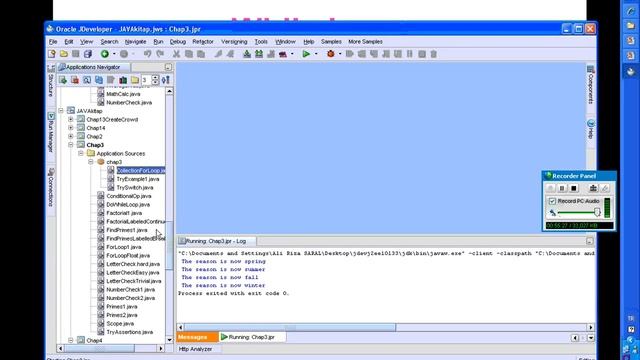
Task: Toggle the Record PC Audio checkbox
Action: 552,201
